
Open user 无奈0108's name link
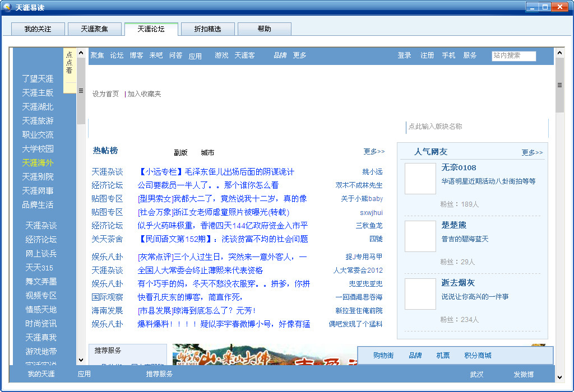tap(459, 167)
